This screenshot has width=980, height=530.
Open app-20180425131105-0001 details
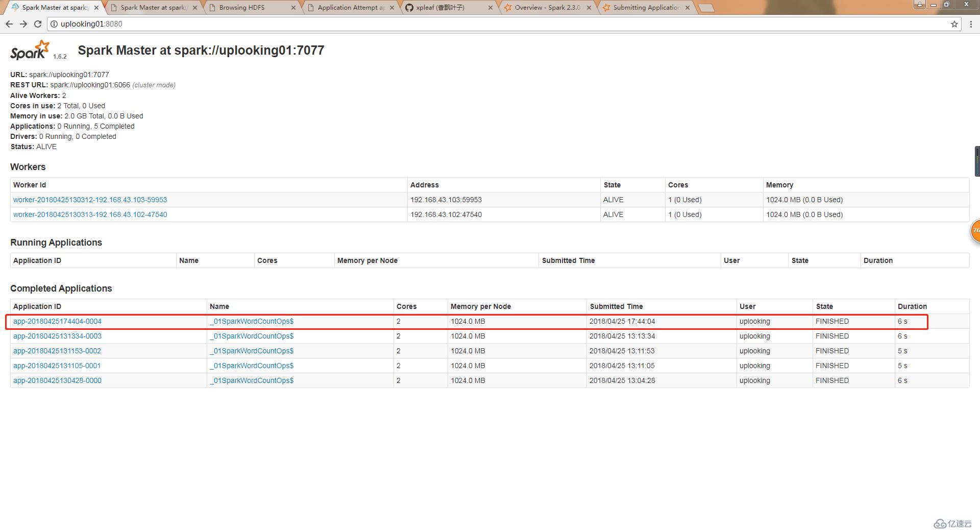(57, 366)
